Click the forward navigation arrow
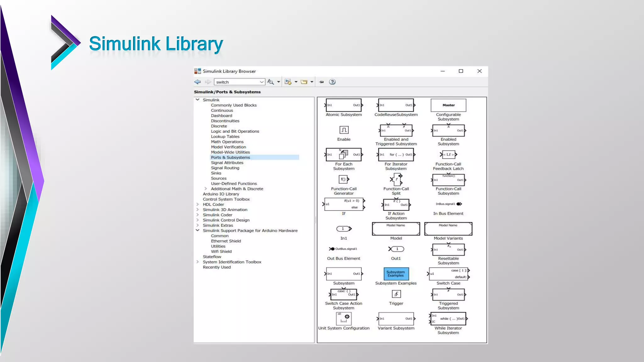The height and width of the screenshot is (362, 644). coord(208,82)
